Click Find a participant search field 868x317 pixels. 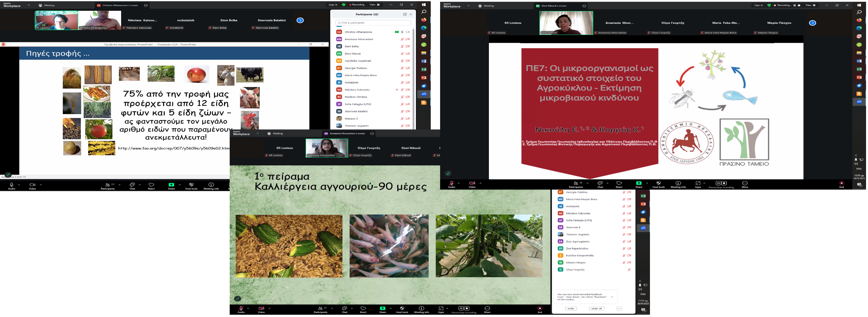(x=373, y=23)
